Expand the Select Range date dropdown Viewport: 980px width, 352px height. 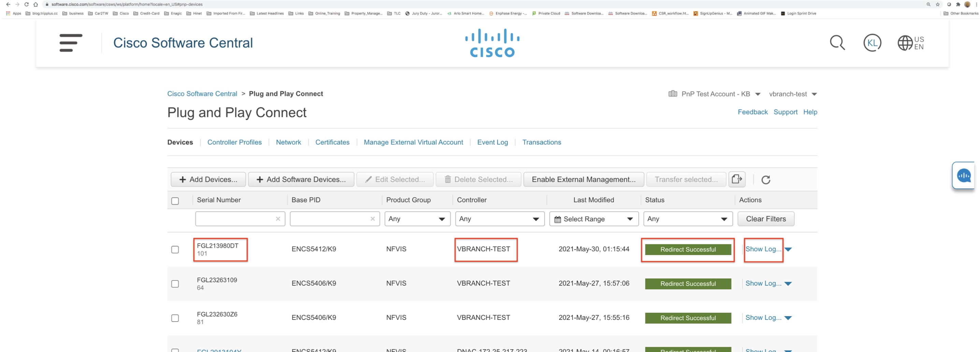[630, 219]
